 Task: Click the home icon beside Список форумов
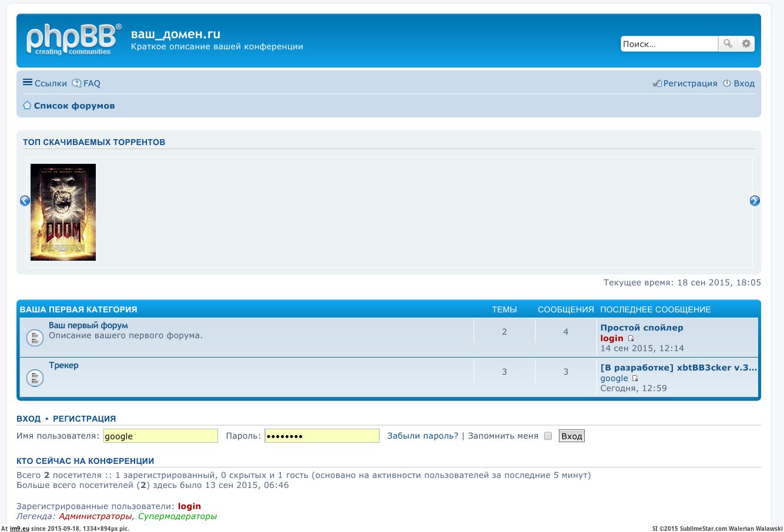click(27, 106)
